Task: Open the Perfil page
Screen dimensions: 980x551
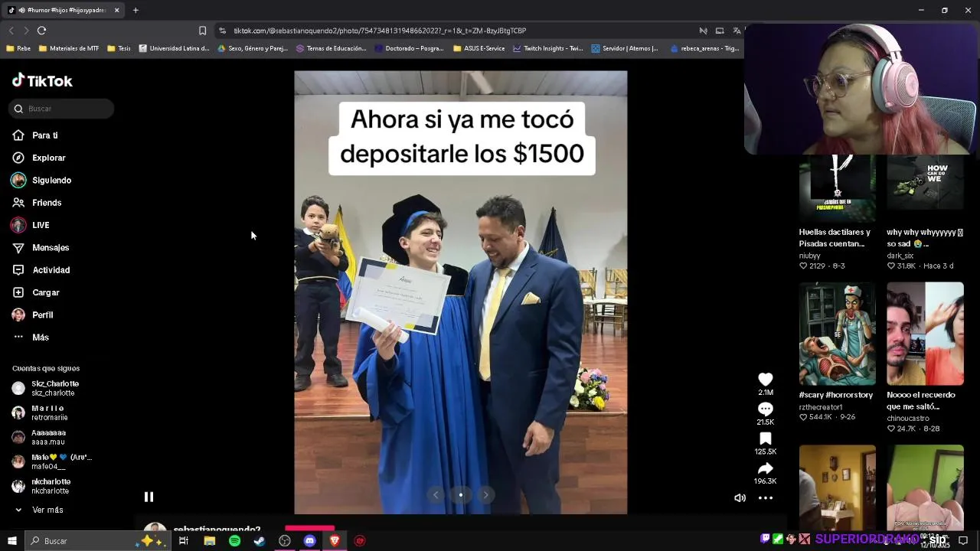Action: click(42, 315)
